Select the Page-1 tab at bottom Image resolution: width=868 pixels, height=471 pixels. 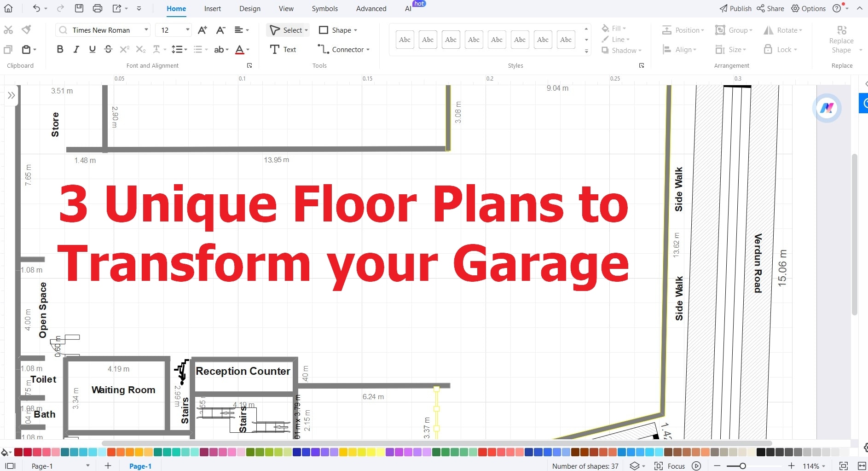(140, 466)
